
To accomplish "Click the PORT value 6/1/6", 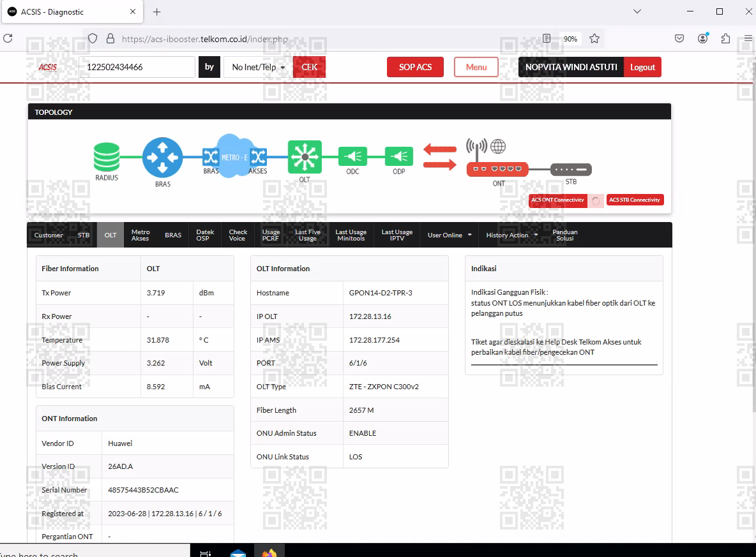I will pos(358,363).
